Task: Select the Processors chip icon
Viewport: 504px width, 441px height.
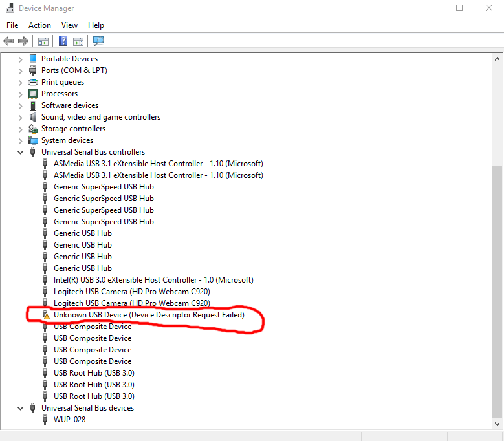Action: 33,94
